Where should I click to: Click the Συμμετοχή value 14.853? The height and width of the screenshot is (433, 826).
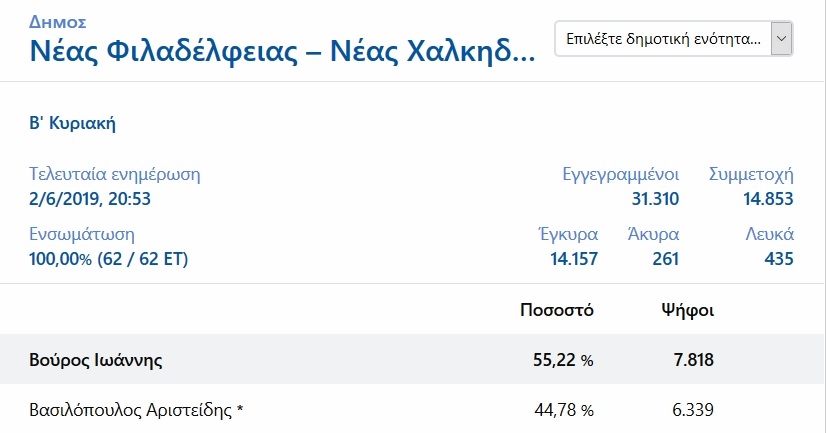(x=768, y=199)
